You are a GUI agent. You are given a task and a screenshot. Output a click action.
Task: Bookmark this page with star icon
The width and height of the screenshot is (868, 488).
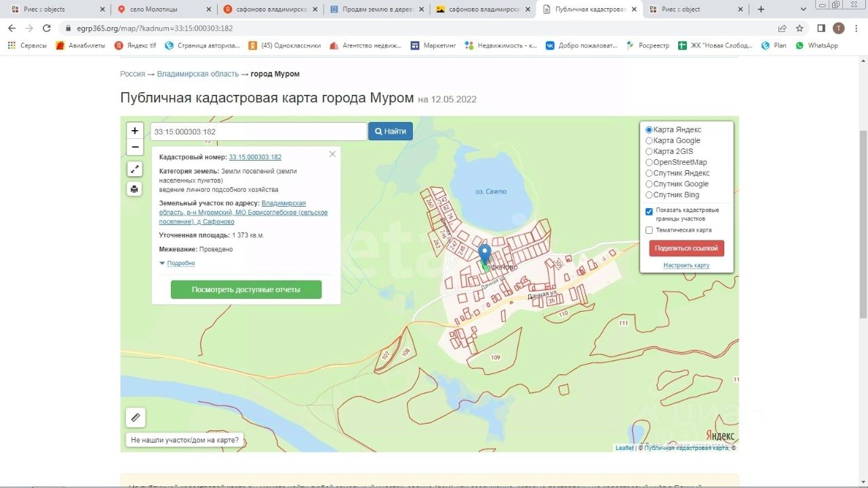(800, 28)
